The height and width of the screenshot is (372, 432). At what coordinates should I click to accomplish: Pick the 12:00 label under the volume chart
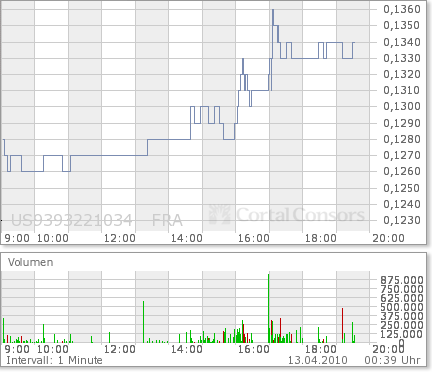120,349
